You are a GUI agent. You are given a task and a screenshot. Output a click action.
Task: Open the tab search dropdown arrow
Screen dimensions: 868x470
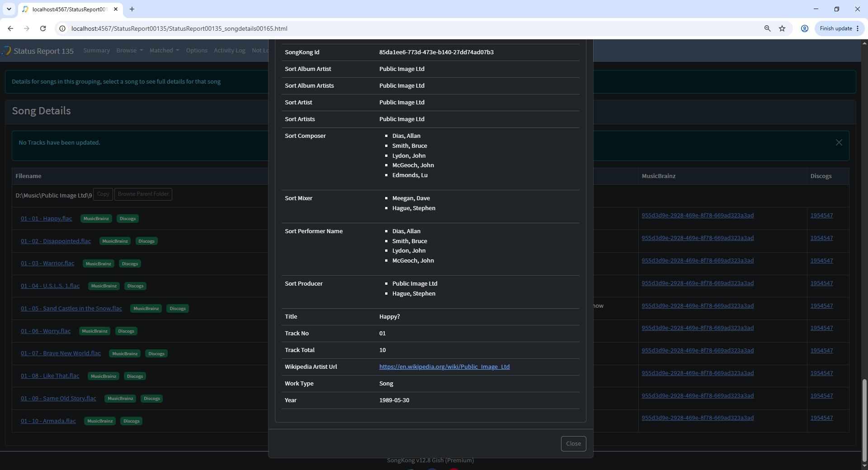pos(9,9)
